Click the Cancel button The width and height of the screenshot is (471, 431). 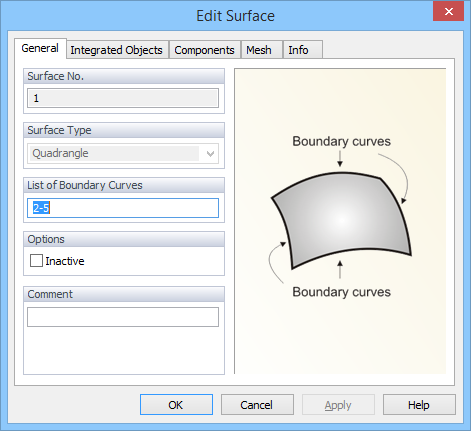[257, 405]
